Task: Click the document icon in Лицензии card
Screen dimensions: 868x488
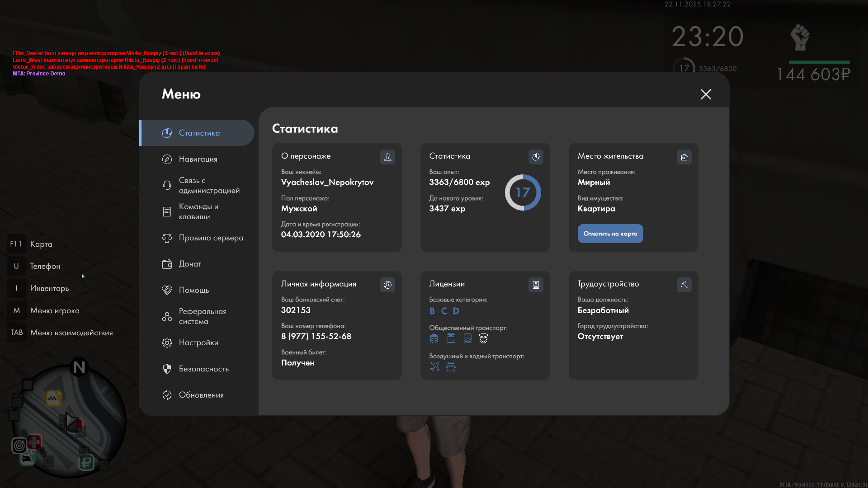Action: 536,285
